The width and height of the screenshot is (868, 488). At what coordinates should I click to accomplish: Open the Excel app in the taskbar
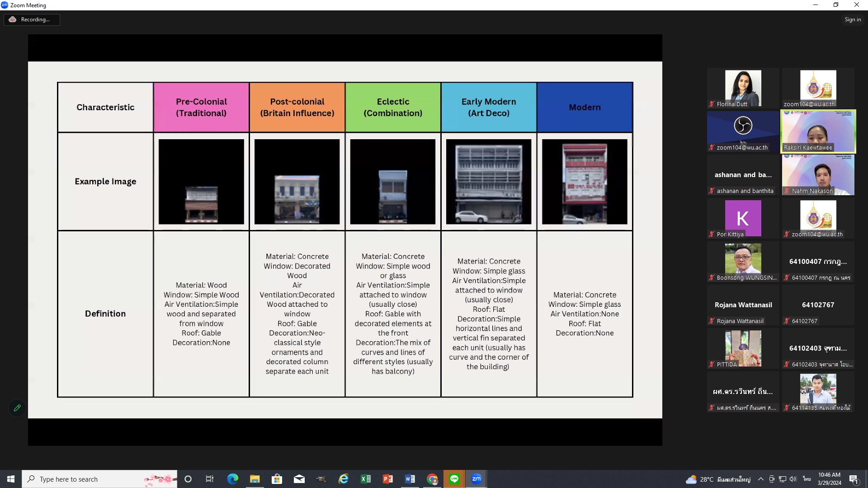(x=365, y=479)
